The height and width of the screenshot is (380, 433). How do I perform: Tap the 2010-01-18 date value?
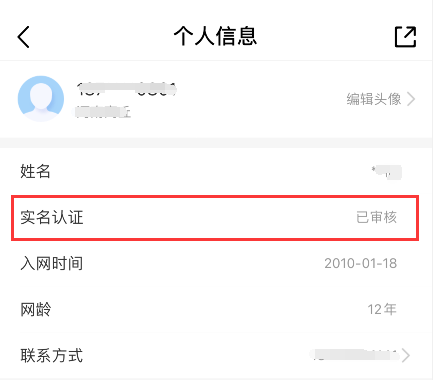[x=361, y=264]
